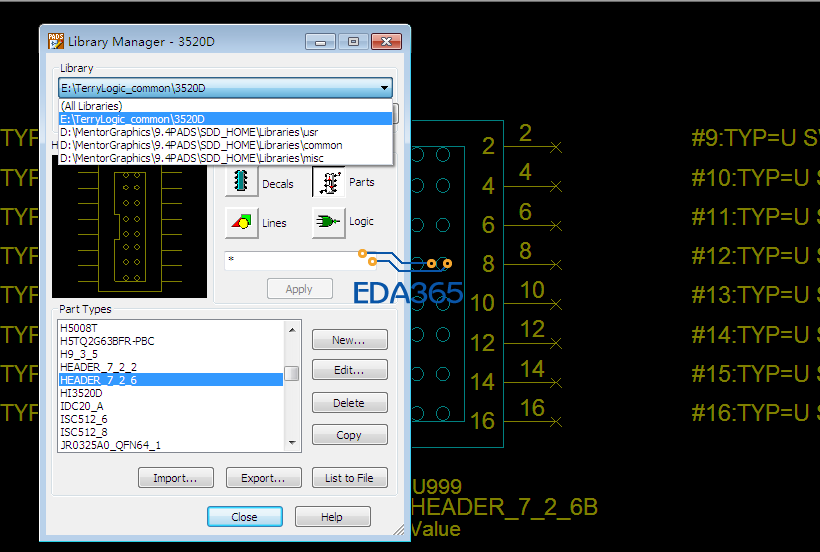
Task: Pick the Libraries\usr library entry
Action: coord(225,132)
